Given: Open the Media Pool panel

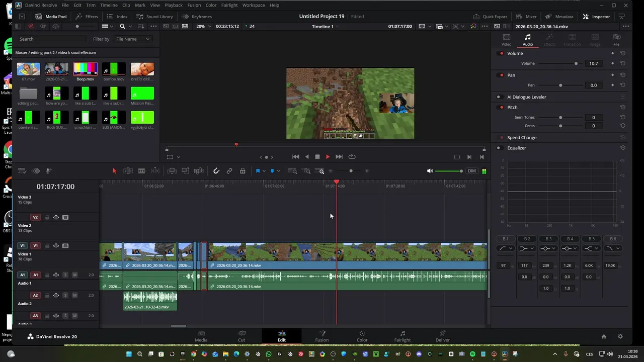Looking at the screenshot, I should pyautogui.click(x=50, y=17).
